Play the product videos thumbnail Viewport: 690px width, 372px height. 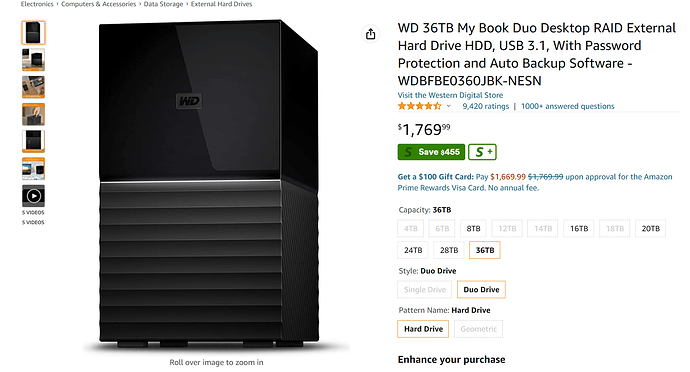click(33, 196)
